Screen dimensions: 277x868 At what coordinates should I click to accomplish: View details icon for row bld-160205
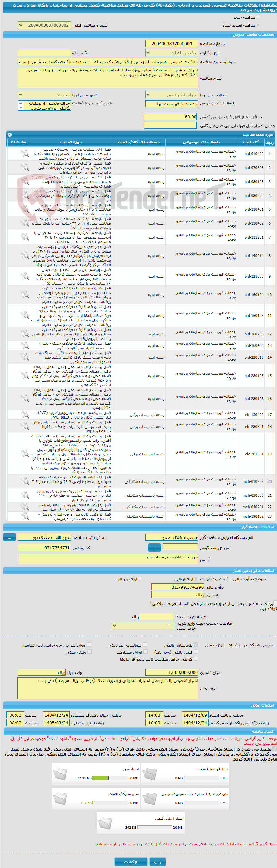[x=25, y=334]
